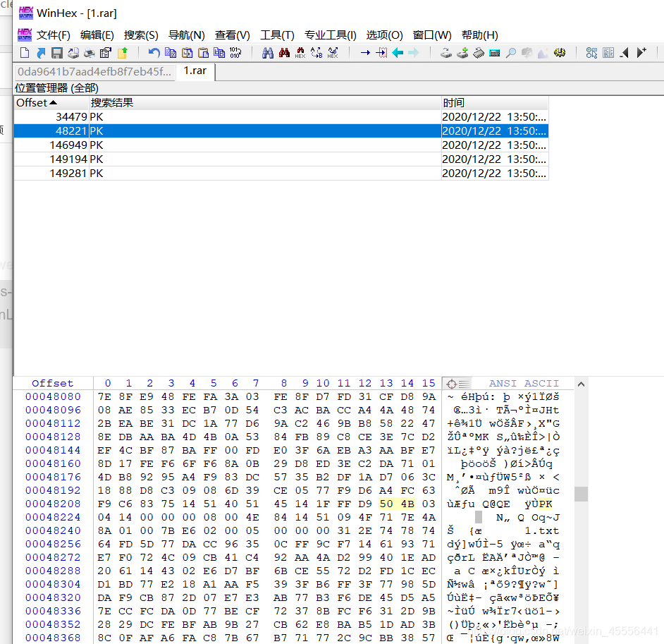
Task: Click the 时间 column header
Action: click(495, 103)
